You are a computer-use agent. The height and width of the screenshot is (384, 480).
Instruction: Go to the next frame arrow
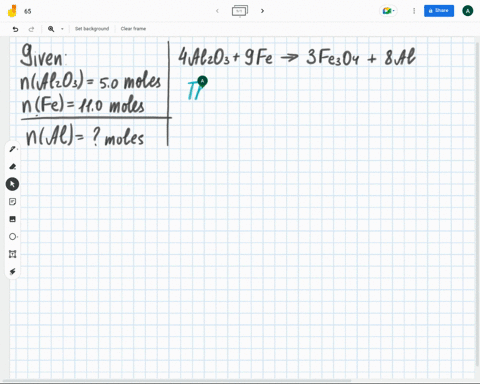pos(262,11)
